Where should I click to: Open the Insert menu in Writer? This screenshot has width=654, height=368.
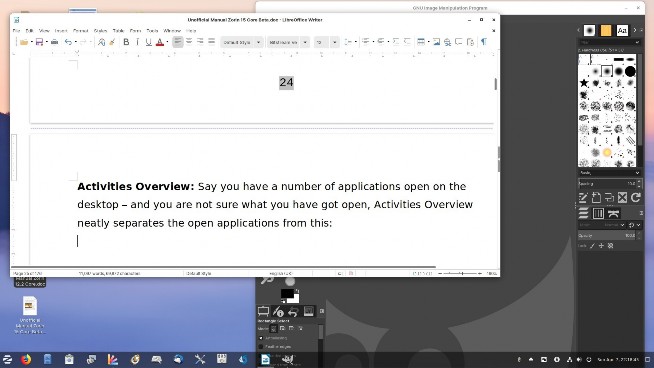pyautogui.click(x=61, y=30)
